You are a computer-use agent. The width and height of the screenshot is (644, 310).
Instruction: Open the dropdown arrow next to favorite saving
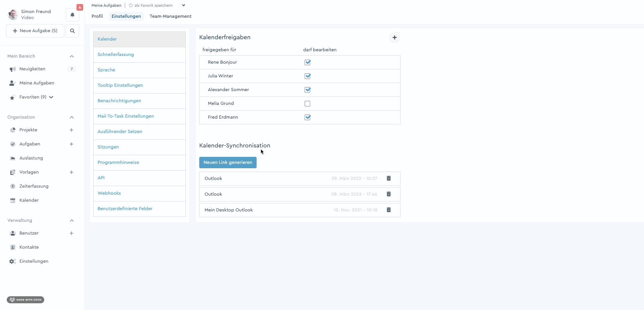[x=183, y=5]
